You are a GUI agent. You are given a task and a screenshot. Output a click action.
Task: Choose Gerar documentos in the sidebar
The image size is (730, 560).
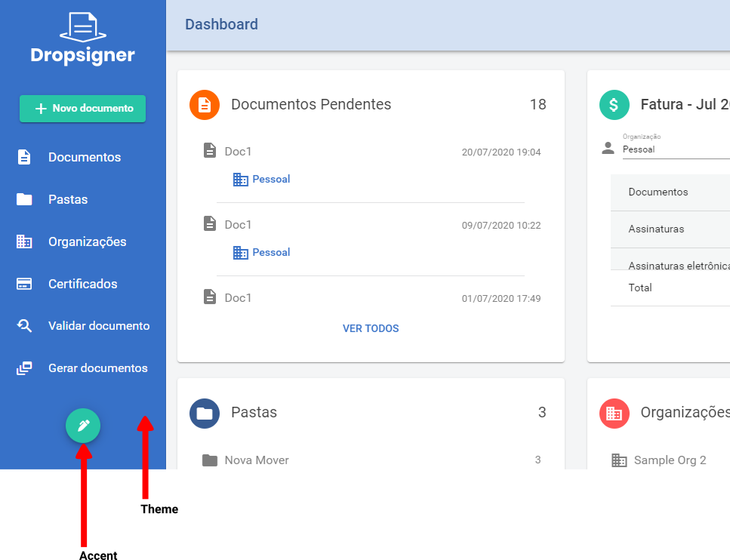pos(83,368)
